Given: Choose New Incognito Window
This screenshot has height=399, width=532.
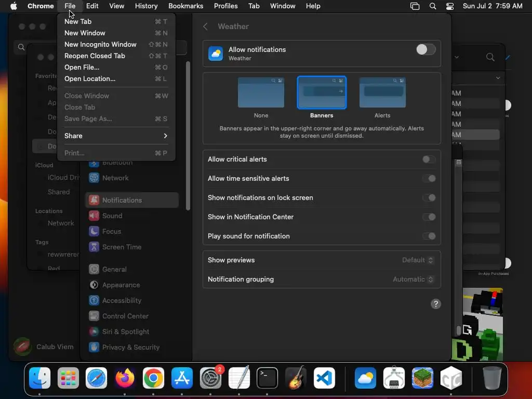Looking at the screenshot, I should coord(116,45).
